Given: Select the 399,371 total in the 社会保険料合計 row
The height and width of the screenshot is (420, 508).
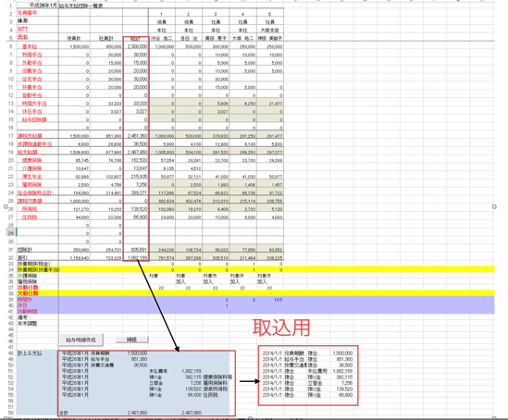Looking at the screenshot, I should [140, 192].
